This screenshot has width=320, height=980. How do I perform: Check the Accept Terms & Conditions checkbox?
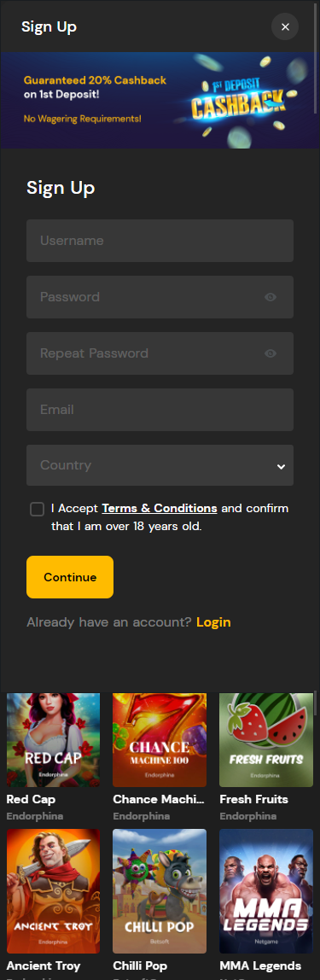click(37, 509)
